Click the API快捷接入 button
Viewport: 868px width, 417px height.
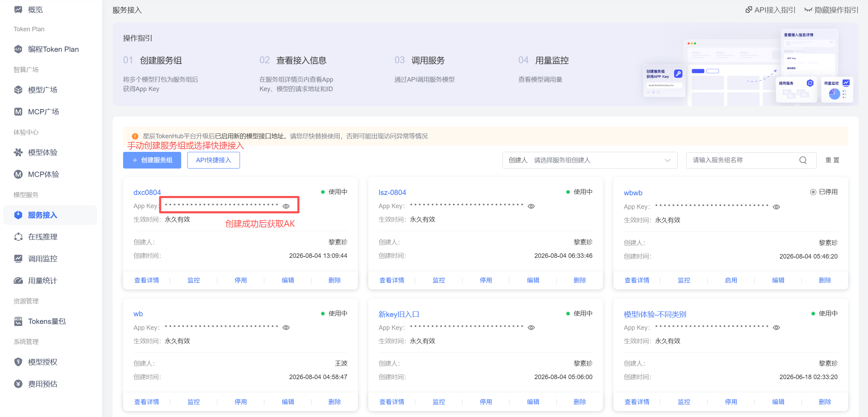click(x=214, y=160)
